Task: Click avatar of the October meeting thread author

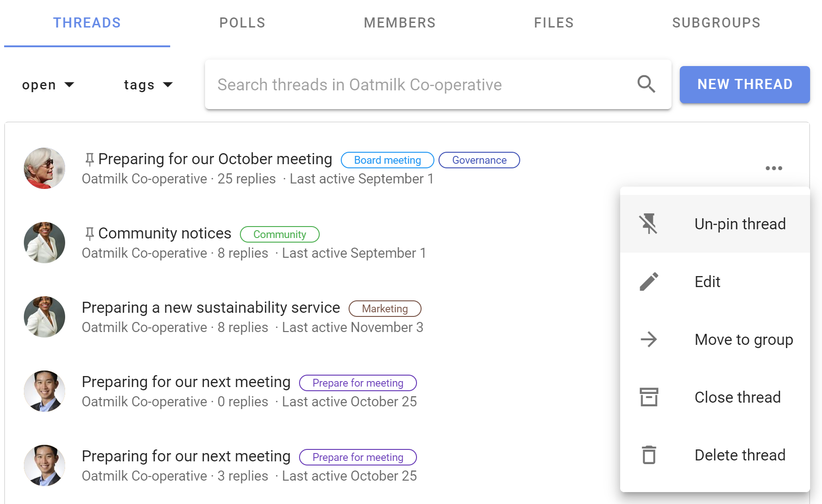Action: pyautogui.click(x=44, y=168)
